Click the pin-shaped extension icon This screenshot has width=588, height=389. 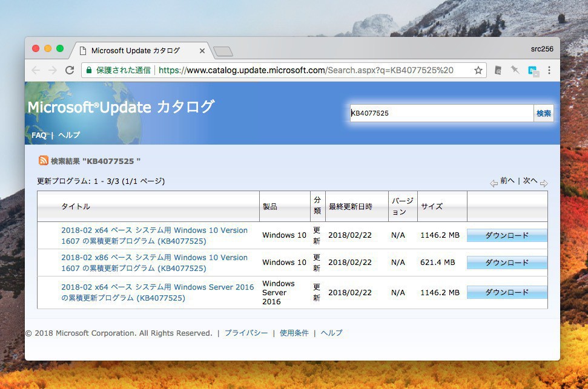click(515, 70)
